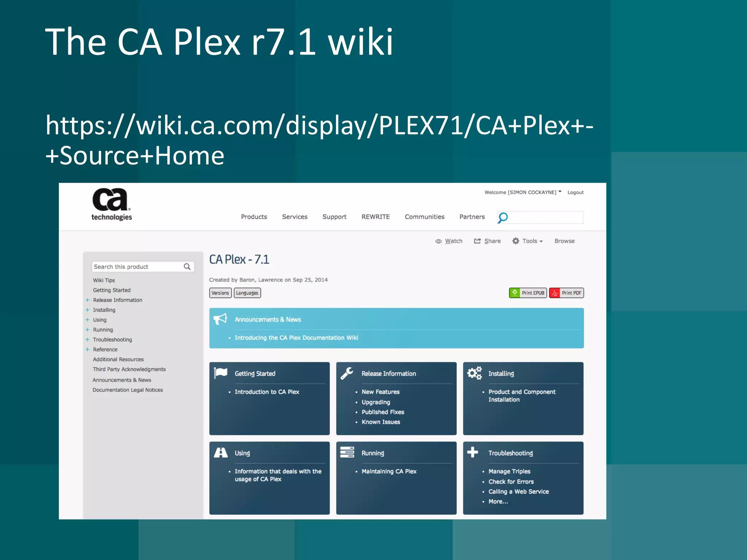Expand Using node in sidebar tree
Image resolution: width=747 pixels, height=560 pixels.
88,320
